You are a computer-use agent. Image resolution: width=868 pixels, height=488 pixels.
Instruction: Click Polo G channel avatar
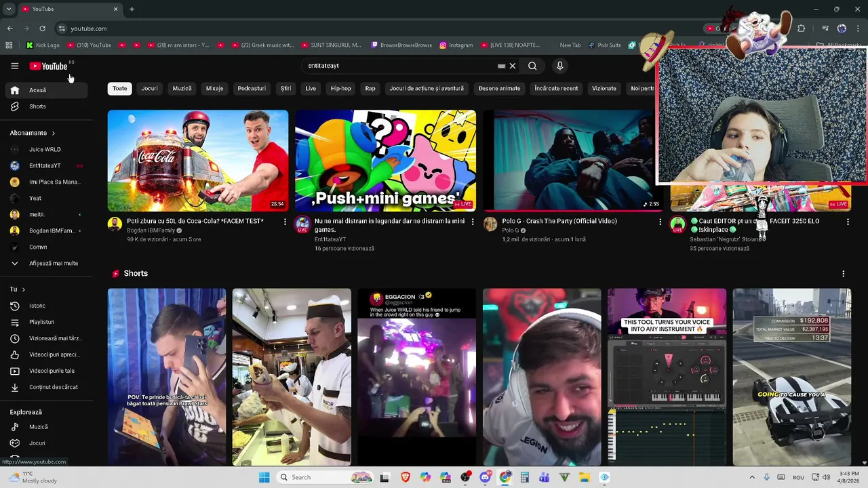[x=490, y=224]
